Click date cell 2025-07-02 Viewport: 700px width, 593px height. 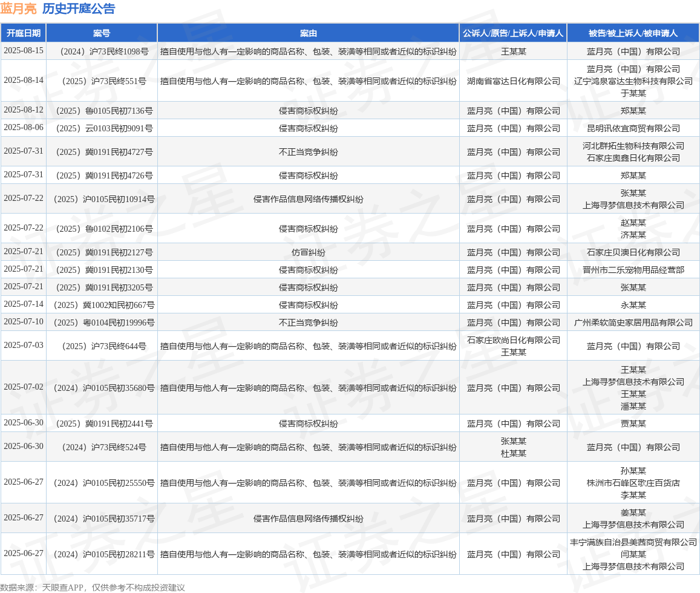tap(23, 387)
